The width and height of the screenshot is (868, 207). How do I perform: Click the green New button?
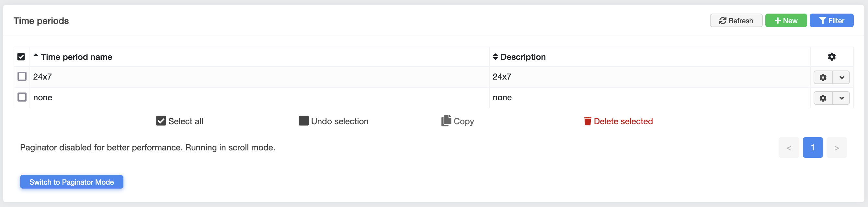[x=786, y=20]
